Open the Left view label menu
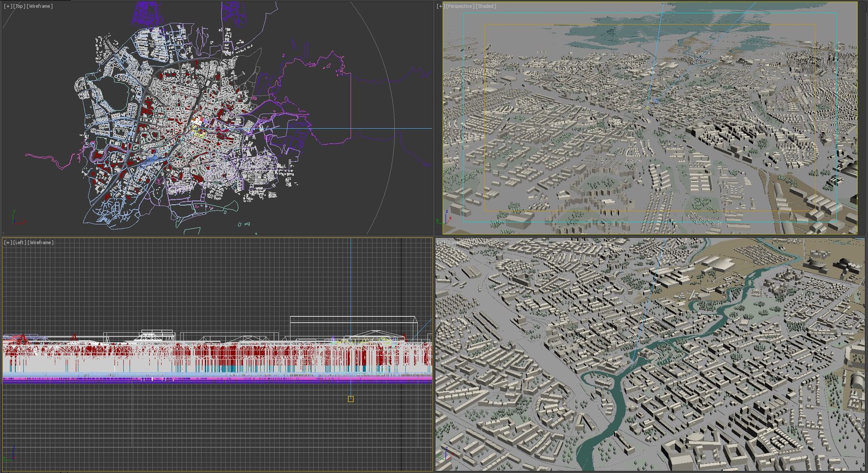The height and width of the screenshot is (473, 868). click(19, 243)
